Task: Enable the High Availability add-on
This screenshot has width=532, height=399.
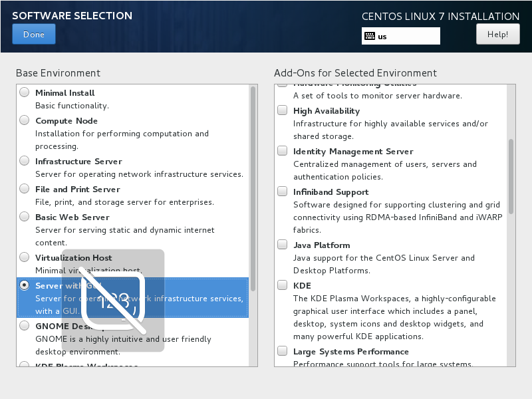Action: click(x=283, y=111)
